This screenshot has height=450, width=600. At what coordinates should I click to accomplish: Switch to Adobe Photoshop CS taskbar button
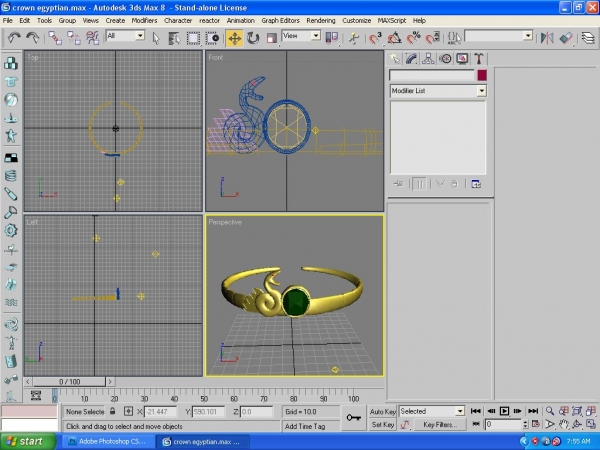109,442
